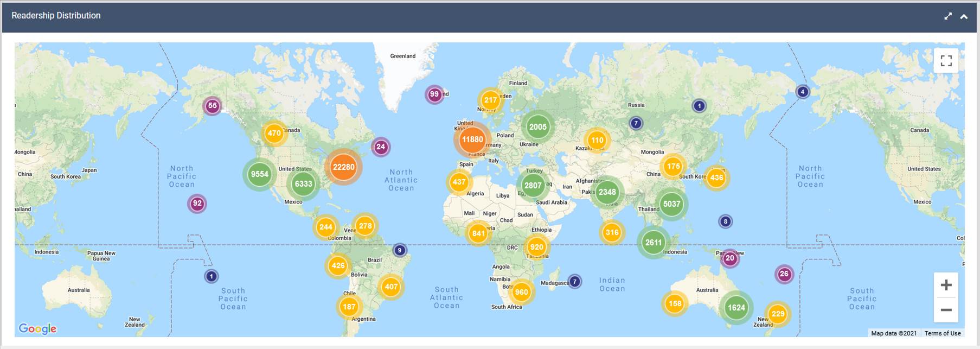Select the orange 22280 cluster marker
The width and height of the screenshot is (980, 349).
(x=343, y=167)
